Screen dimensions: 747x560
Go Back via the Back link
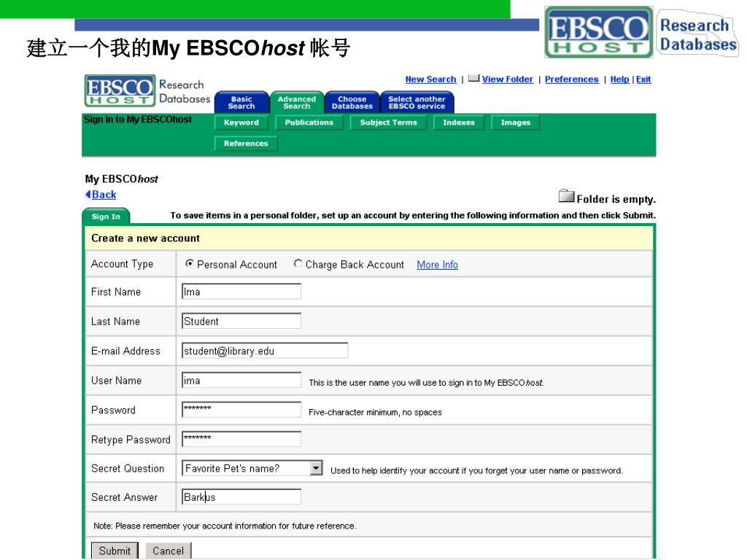click(104, 195)
